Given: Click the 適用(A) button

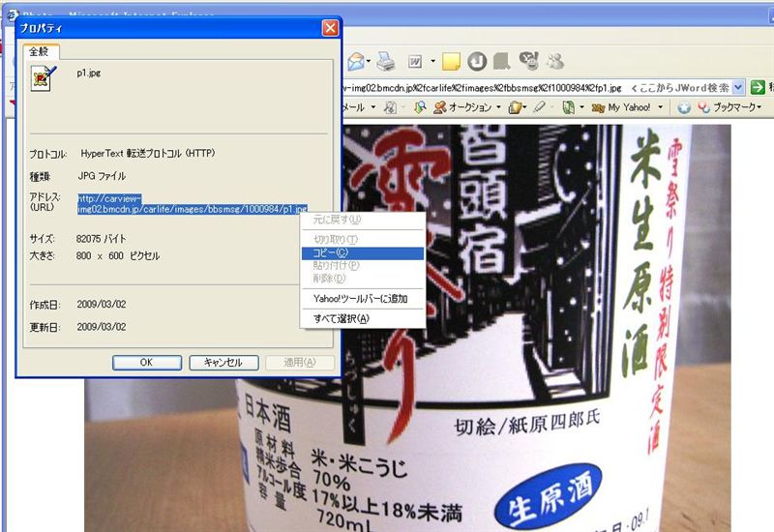Looking at the screenshot, I should (300, 363).
